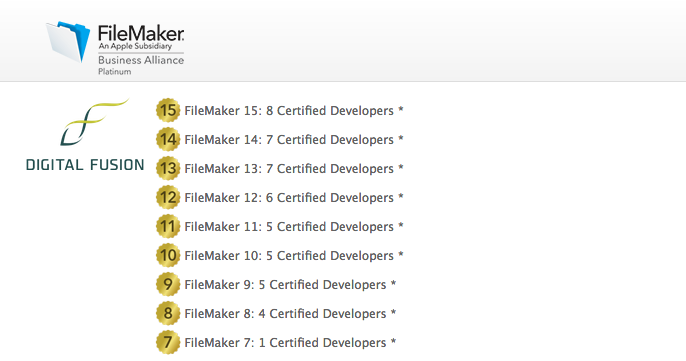Click the Digital Fusion logo
686x361 pixels.
click(85, 135)
